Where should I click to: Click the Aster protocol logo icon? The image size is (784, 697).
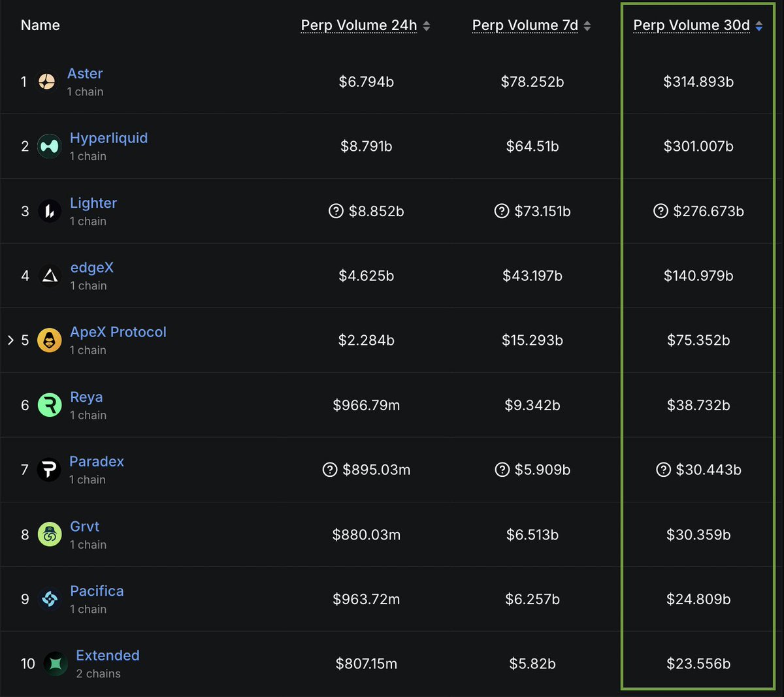pyautogui.click(x=46, y=82)
